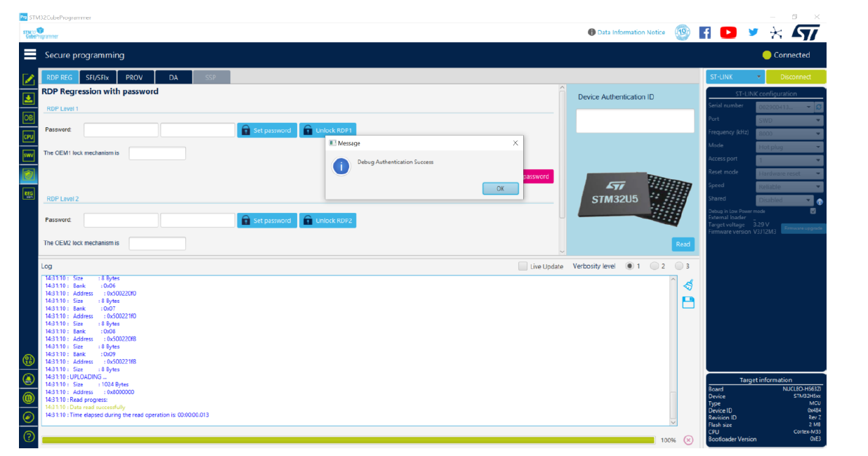The width and height of the screenshot is (868, 456).
Task: Focus first RDP Level 1 password field
Action: (x=121, y=130)
